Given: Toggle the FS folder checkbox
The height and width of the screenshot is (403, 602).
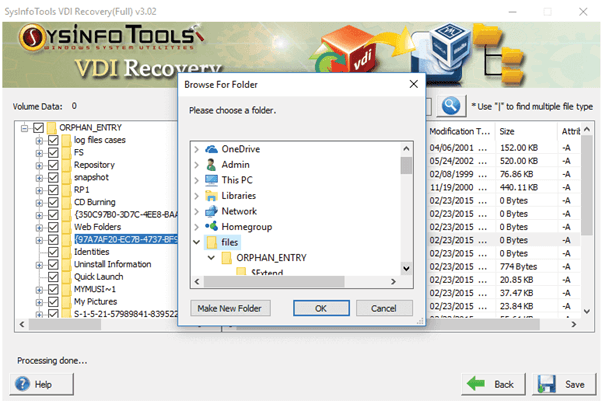Looking at the screenshot, I should click(x=53, y=152).
